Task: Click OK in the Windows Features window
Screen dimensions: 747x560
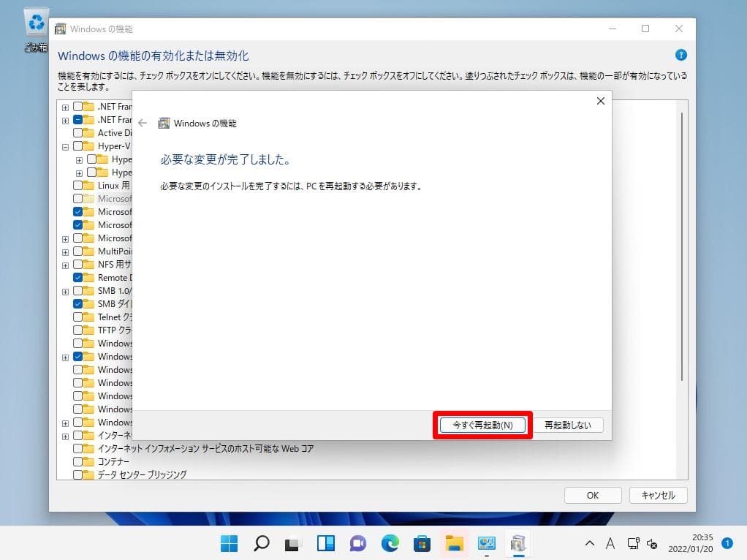Action: pyautogui.click(x=593, y=495)
